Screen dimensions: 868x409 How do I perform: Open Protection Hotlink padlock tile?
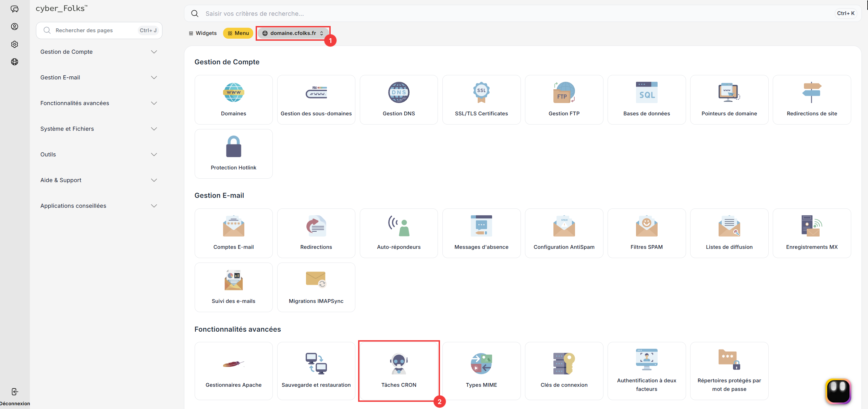coord(233,154)
